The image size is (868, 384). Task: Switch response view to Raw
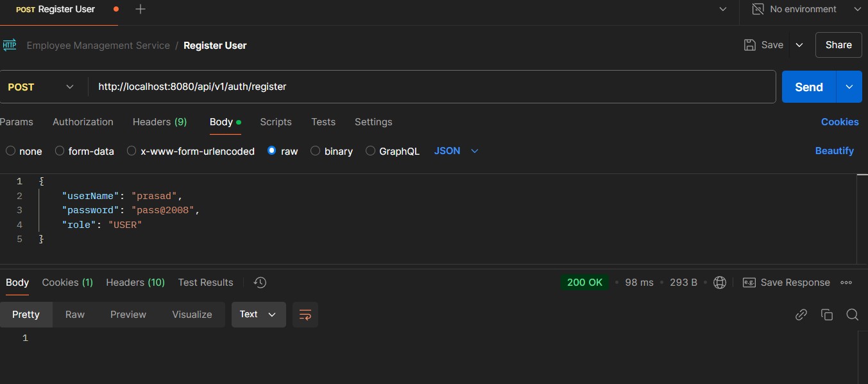pos(75,315)
